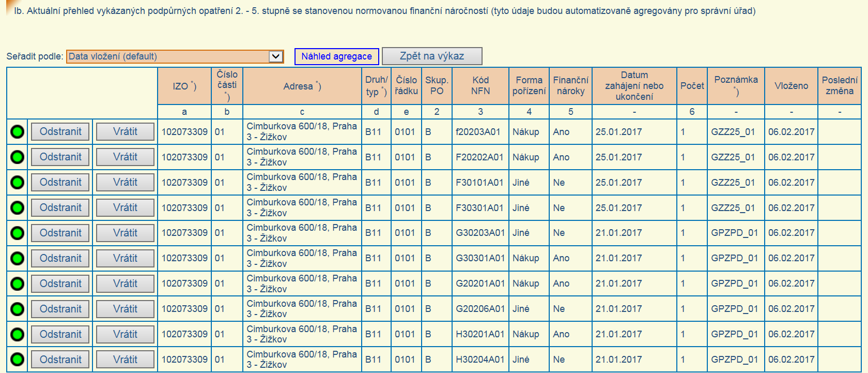Screen dimensions: 868x373
Task: Click the code cell H30201A01
Action: [481, 334]
